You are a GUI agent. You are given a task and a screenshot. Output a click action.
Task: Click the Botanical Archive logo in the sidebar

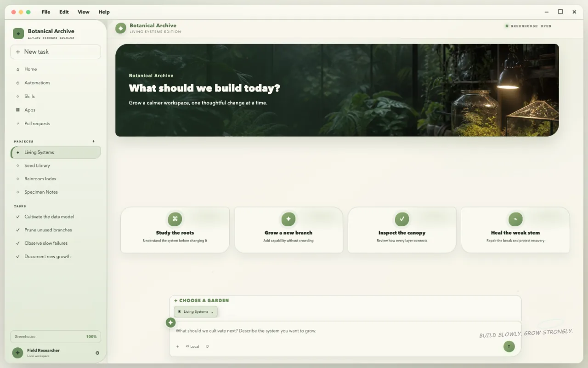click(18, 34)
